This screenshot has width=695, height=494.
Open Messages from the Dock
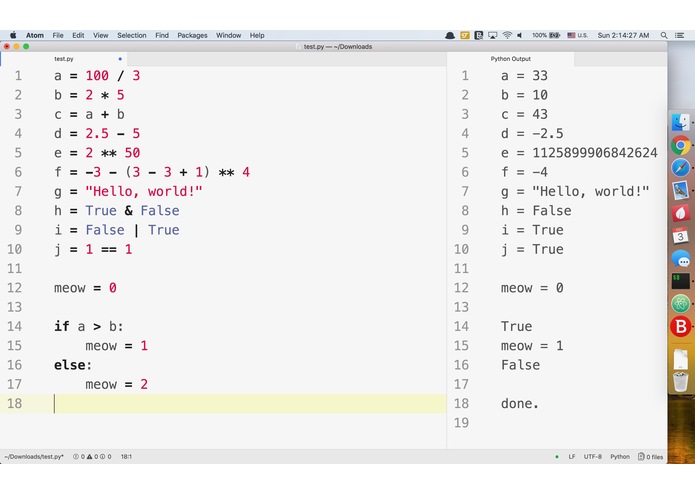click(680, 258)
